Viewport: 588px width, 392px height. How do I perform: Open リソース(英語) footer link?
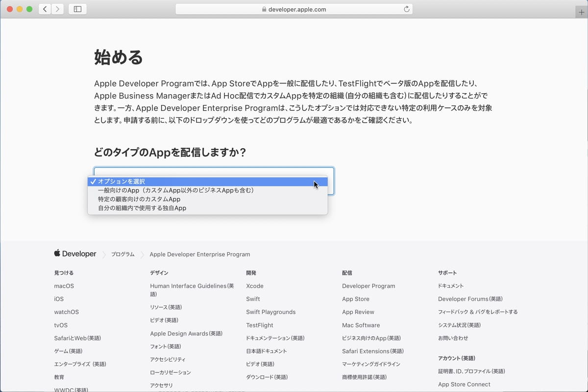166,308
